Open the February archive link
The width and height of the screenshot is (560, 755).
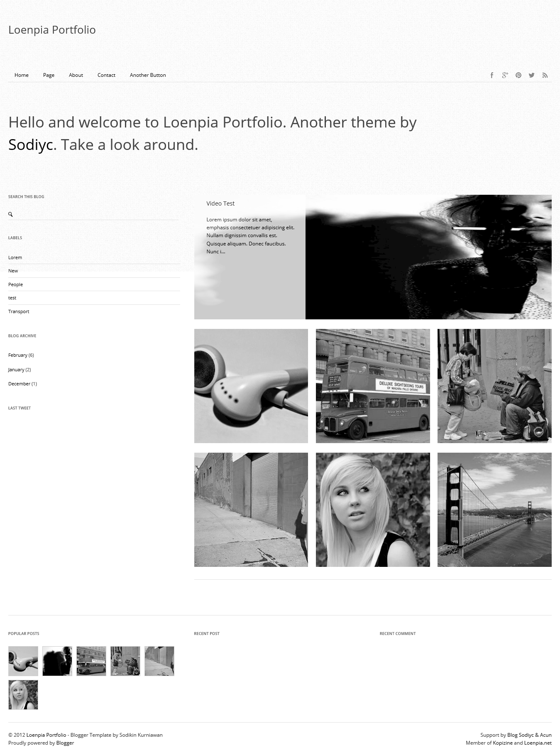coord(18,355)
